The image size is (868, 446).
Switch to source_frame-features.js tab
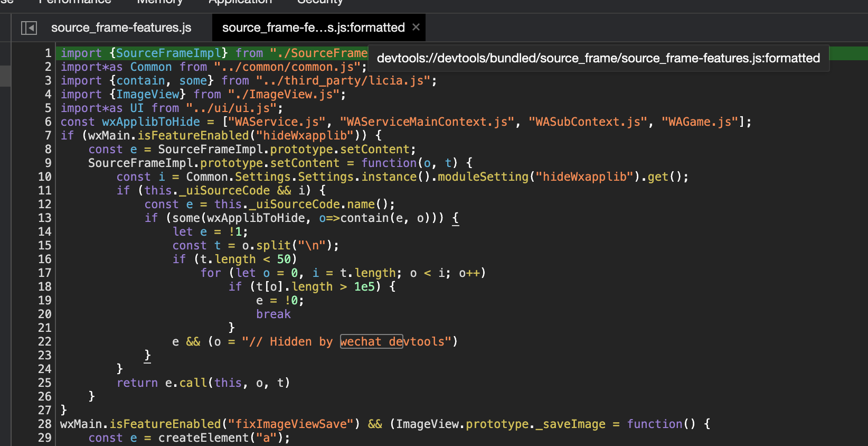pos(121,27)
